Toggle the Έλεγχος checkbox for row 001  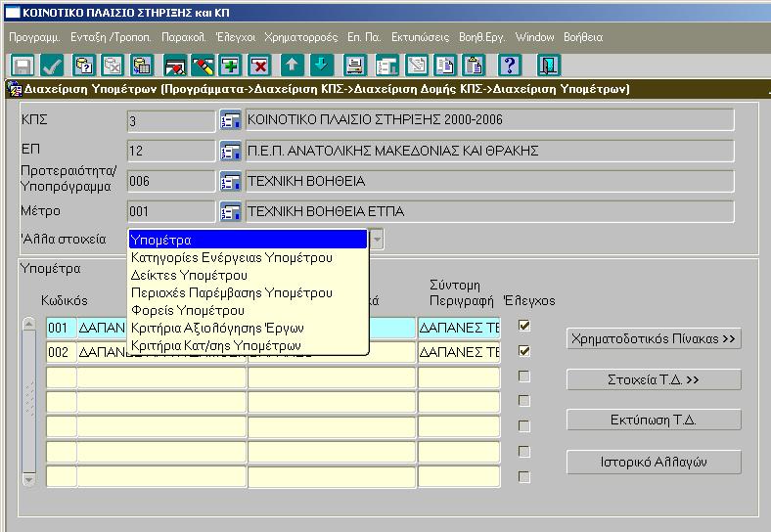[x=524, y=326]
